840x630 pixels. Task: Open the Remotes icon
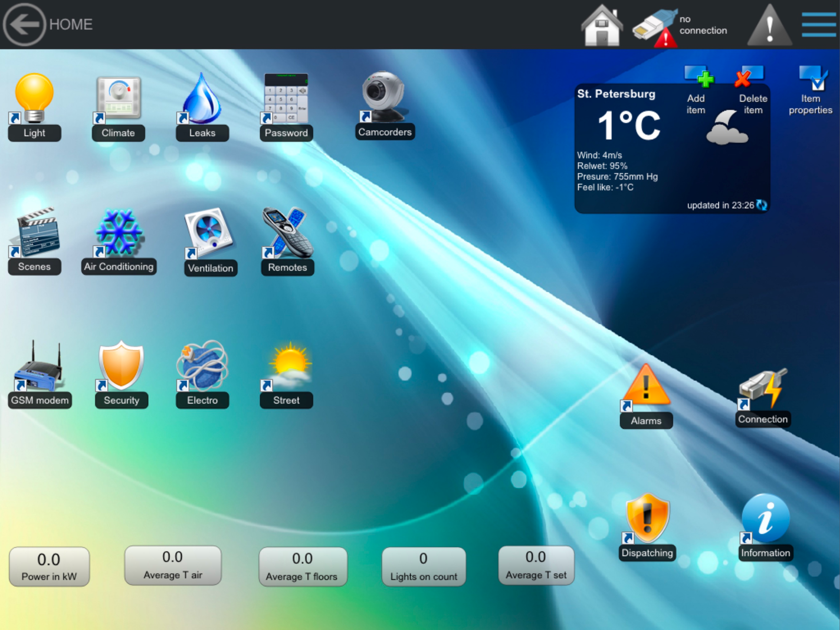pos(288,233)
